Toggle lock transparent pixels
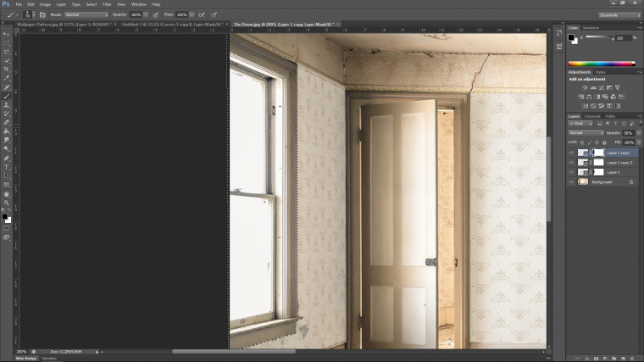 582,142
